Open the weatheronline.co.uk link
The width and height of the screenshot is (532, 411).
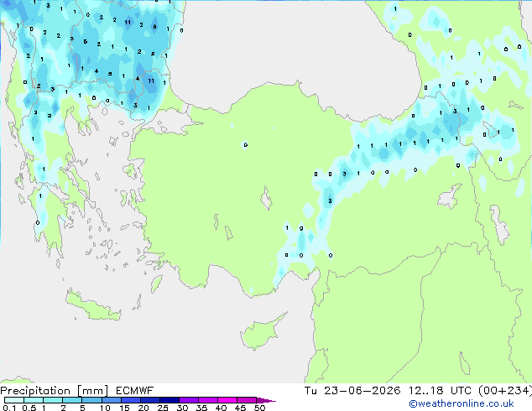462,403
